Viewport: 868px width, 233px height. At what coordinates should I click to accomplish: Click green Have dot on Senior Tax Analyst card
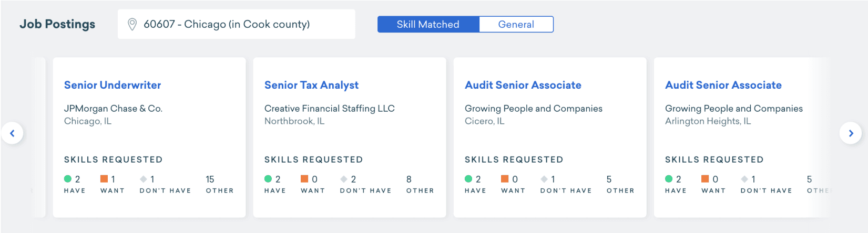click(x=268, y=179)
